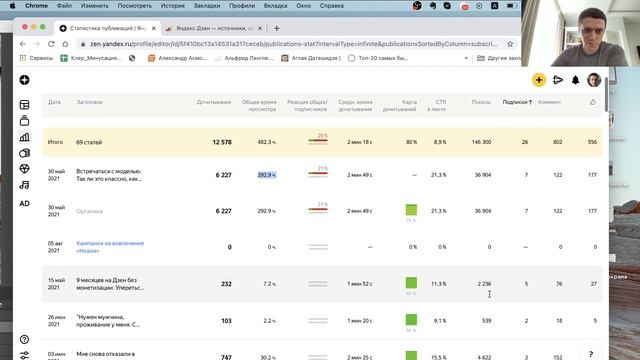Click the green read-through map square in Органика row
This screenshot has height=360, width=640.
point(411,210)
